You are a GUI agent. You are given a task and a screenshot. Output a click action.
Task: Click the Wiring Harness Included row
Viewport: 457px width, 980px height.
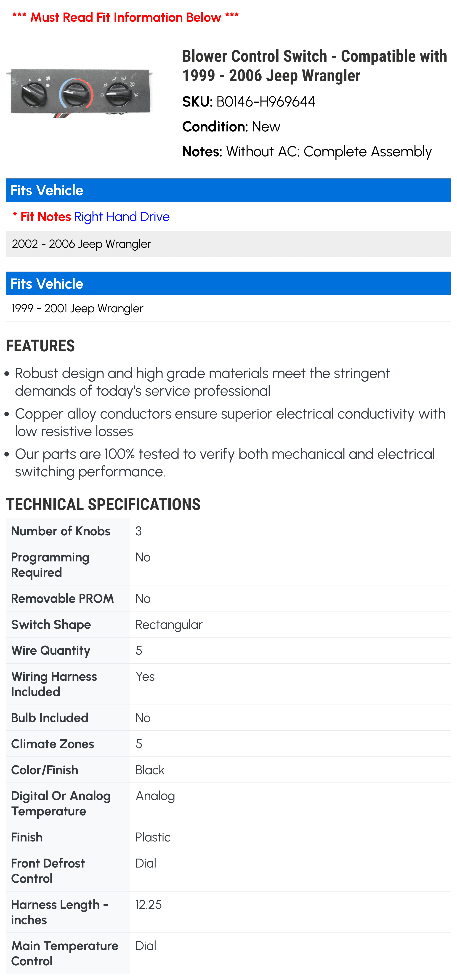pos(228,684)
